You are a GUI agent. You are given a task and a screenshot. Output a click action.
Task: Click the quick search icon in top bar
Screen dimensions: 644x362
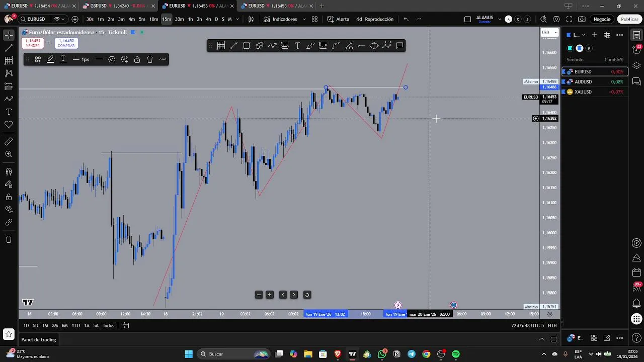click(543, 19)
